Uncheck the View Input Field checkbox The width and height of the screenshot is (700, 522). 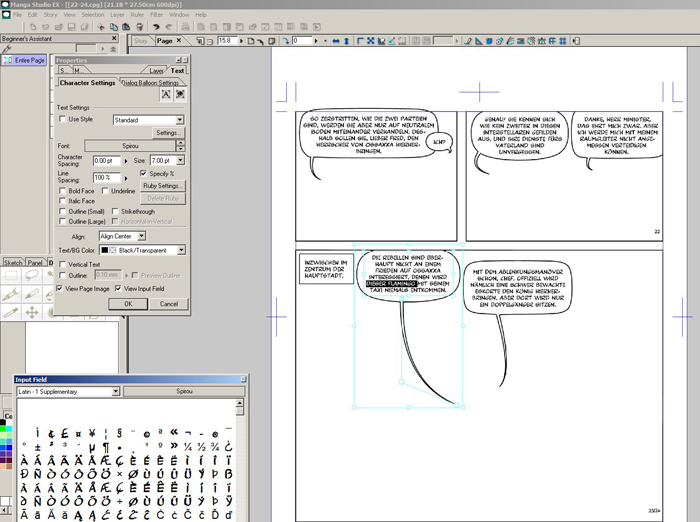(x=120, y=288)
